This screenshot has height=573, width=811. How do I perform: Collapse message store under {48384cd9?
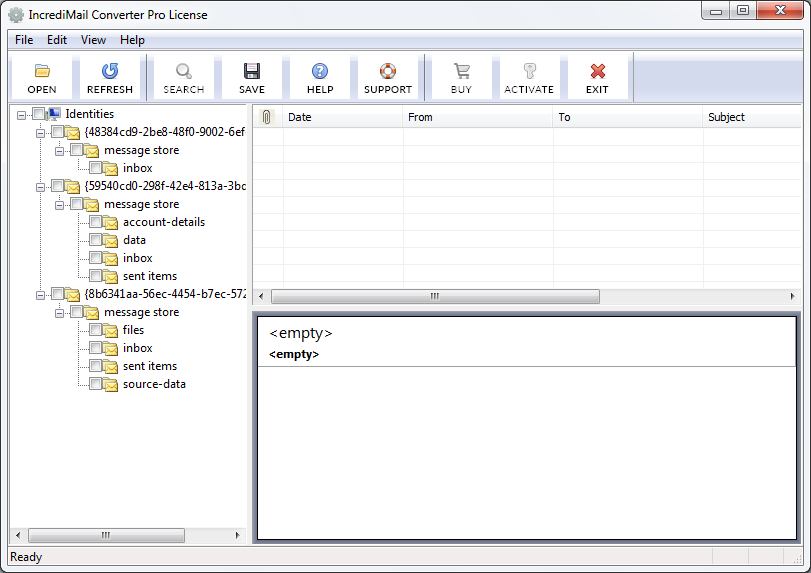coord(59,151)
